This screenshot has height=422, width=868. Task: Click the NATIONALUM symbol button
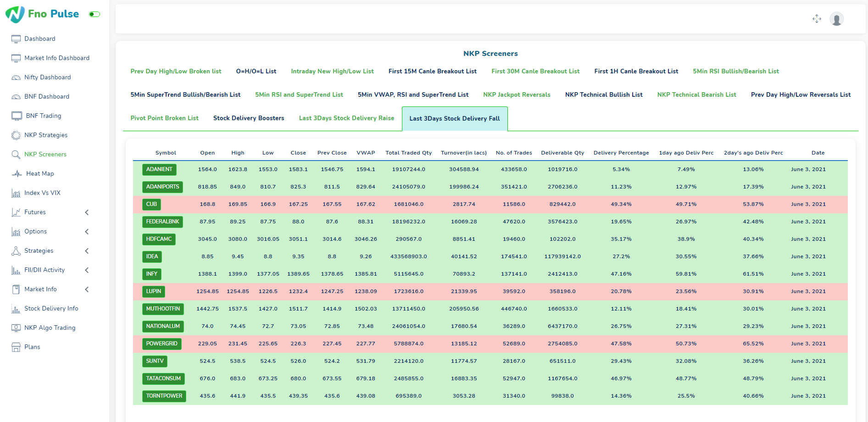click(x=163, y=327)
